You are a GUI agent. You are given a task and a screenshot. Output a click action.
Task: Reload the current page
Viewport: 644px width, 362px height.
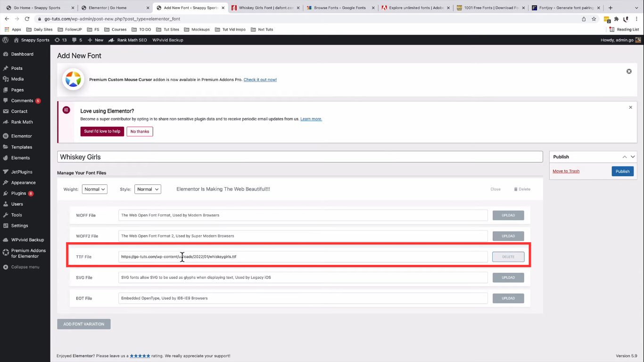click(x=26, y=19)
